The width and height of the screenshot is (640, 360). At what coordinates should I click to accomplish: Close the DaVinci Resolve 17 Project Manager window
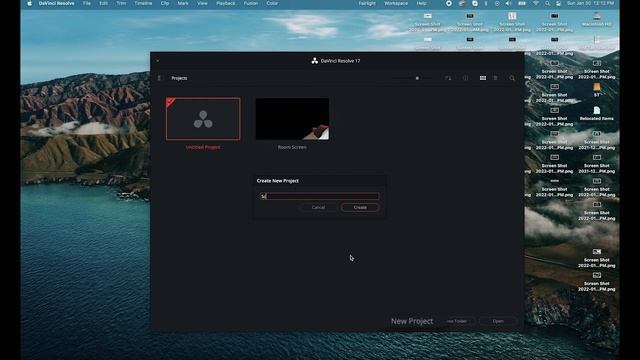[x=158, y=61]
